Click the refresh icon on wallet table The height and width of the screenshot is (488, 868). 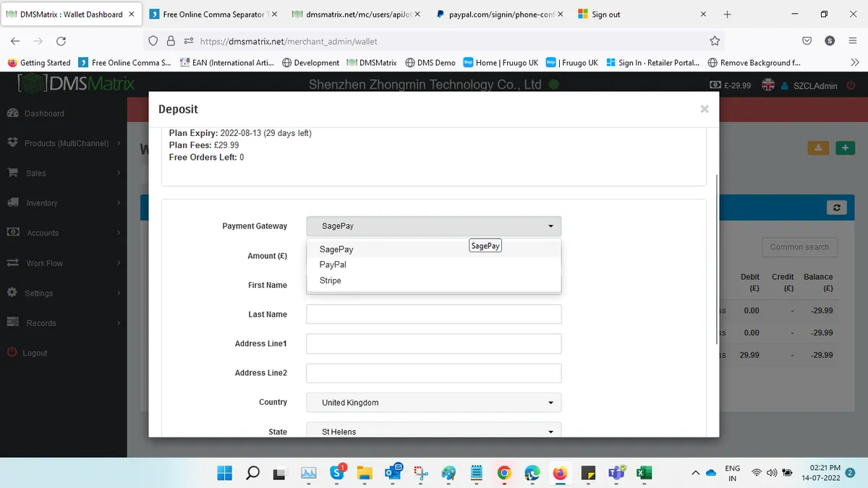[836, 207]
